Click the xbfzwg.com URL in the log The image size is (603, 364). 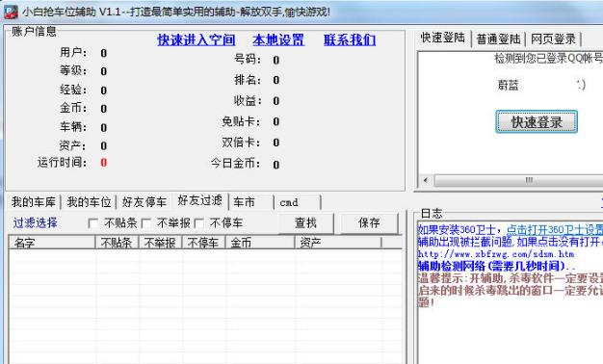pos(496,254)
